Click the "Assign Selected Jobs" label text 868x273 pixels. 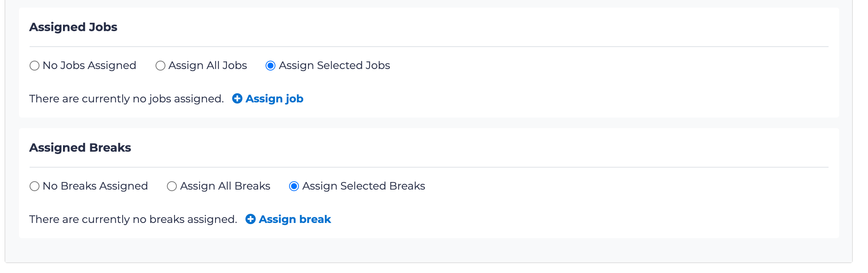tap(334, 65)
